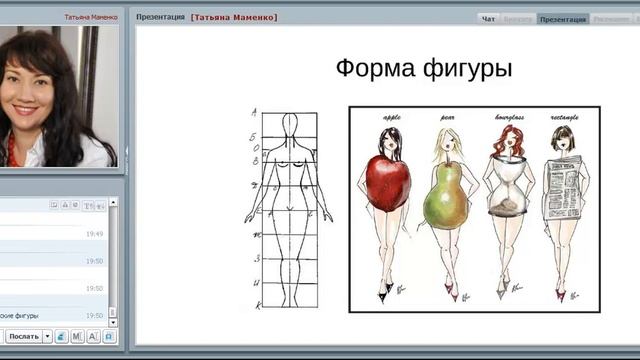Viewport: 640px width, 360px height.
Task: Click the red Татьяна Маменко name above video
Action: [x=91, y=17]
